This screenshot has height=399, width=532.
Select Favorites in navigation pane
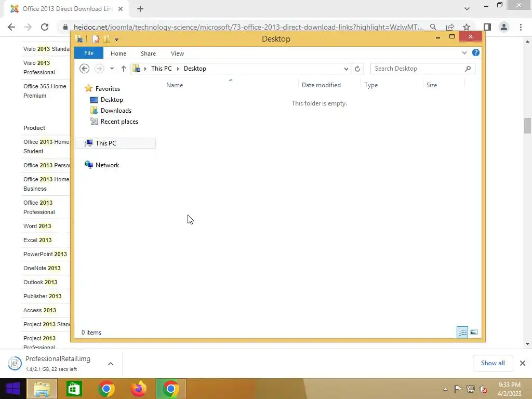[x=108, y=88]
